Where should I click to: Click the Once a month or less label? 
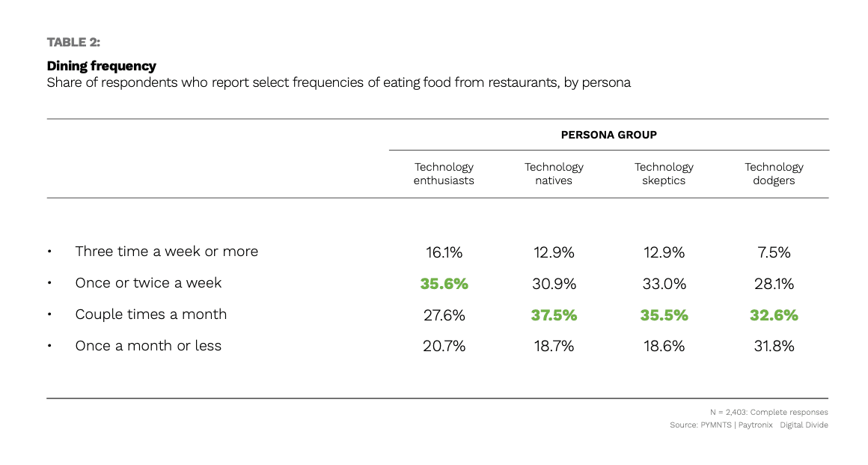click(148, 346)
